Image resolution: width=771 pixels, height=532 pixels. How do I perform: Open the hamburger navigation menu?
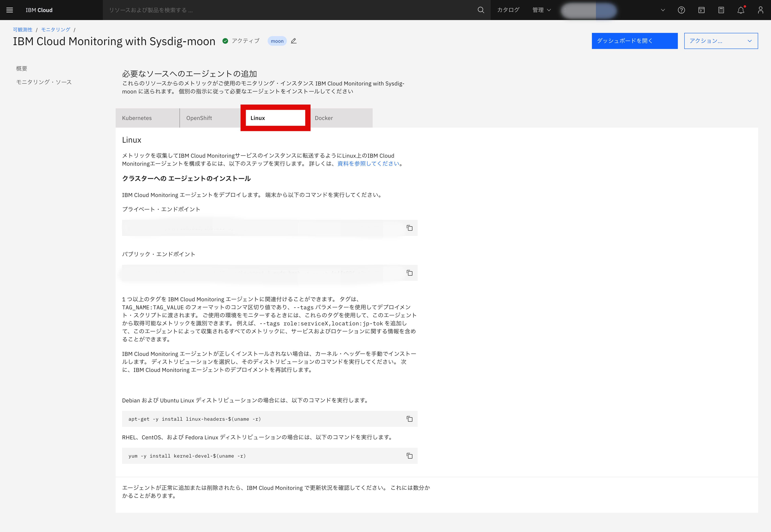10,10
